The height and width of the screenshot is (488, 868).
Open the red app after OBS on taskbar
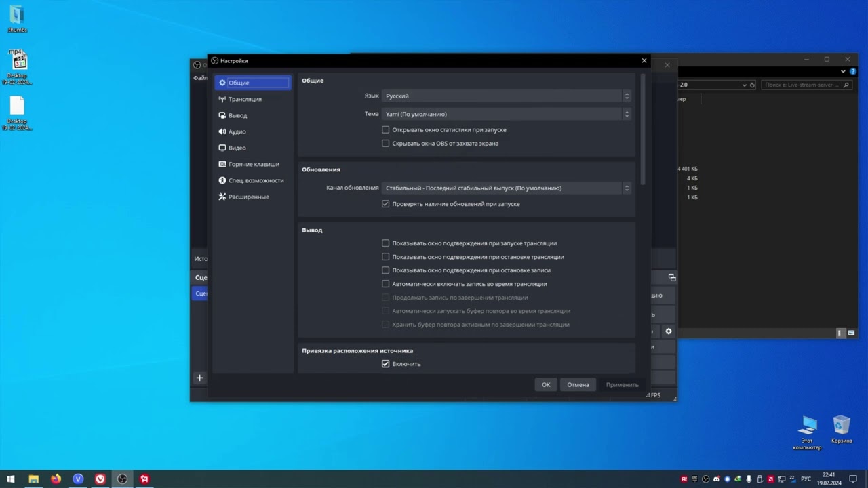(144, 479)
